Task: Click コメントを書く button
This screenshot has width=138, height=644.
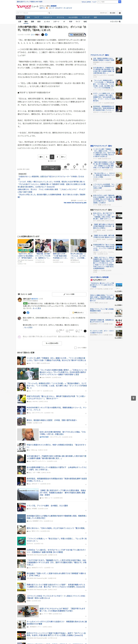Action: 69,294
